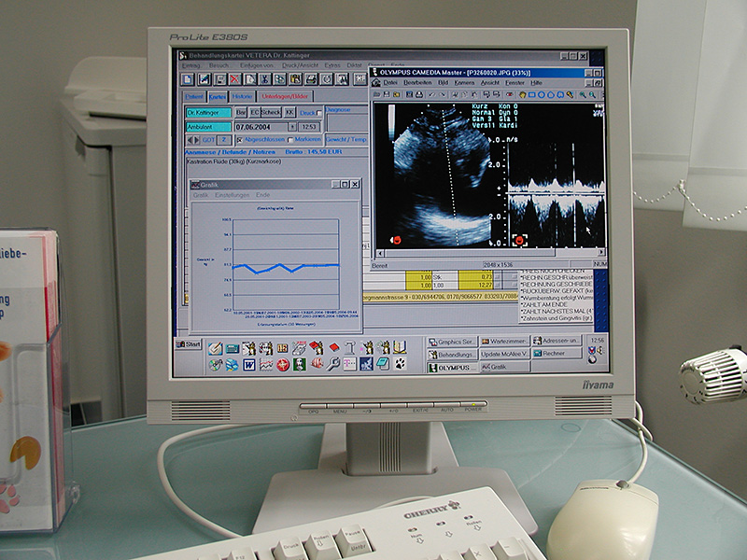Screen dimensions: 747x560
Task: Switch to Rechner taskbar button
Action: 557,354
